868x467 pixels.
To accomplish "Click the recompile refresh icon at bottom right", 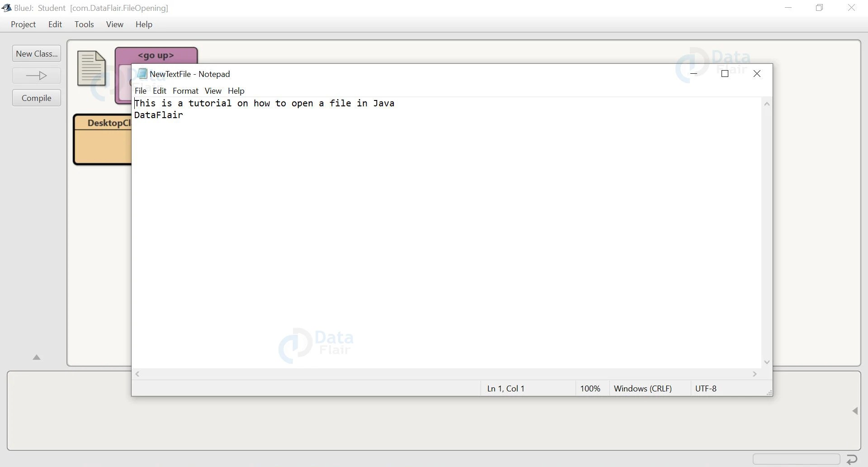I will click(852, 458).
